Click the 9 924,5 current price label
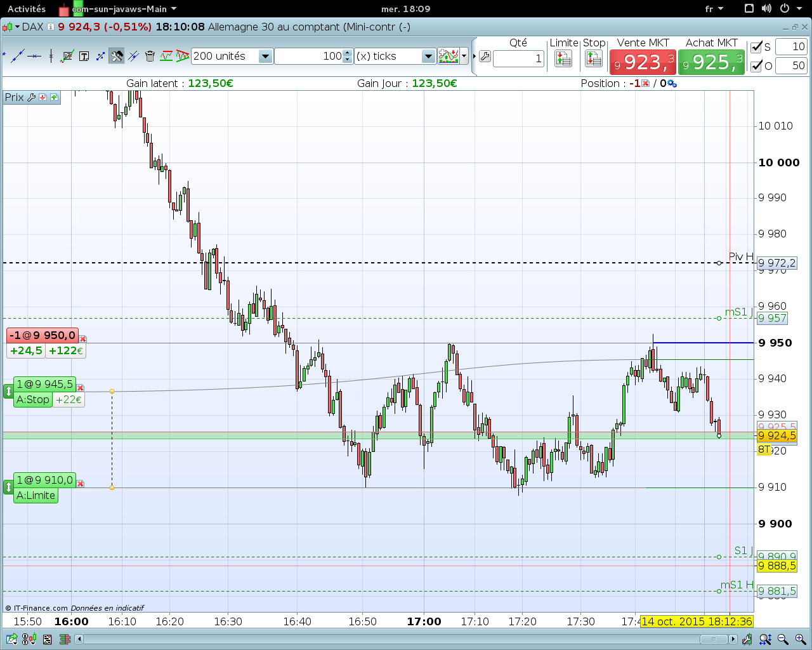The image size is (812, 650). point(776,436)
